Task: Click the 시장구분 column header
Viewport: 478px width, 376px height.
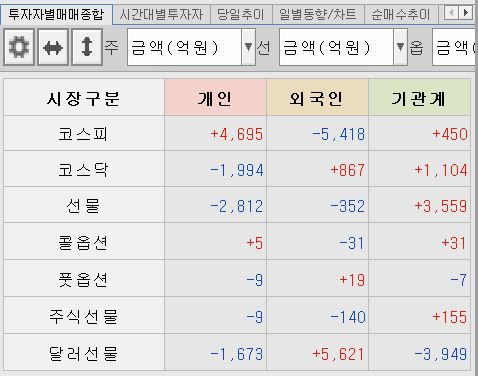Action: click(84, 98)
